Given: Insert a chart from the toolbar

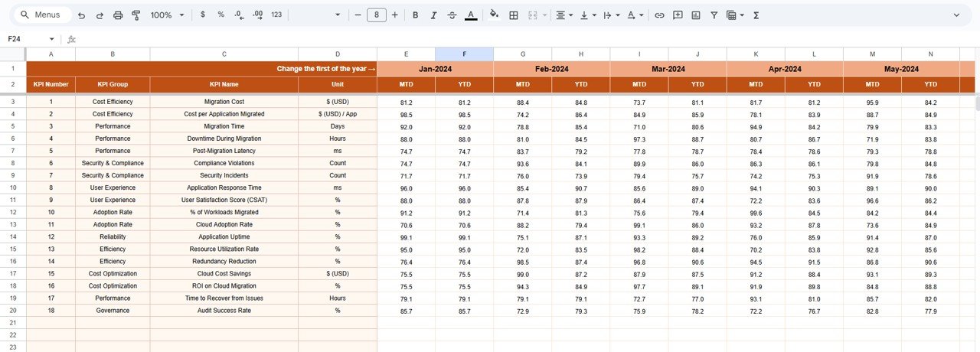Looking at the screenshot, I should coord(696,15).
